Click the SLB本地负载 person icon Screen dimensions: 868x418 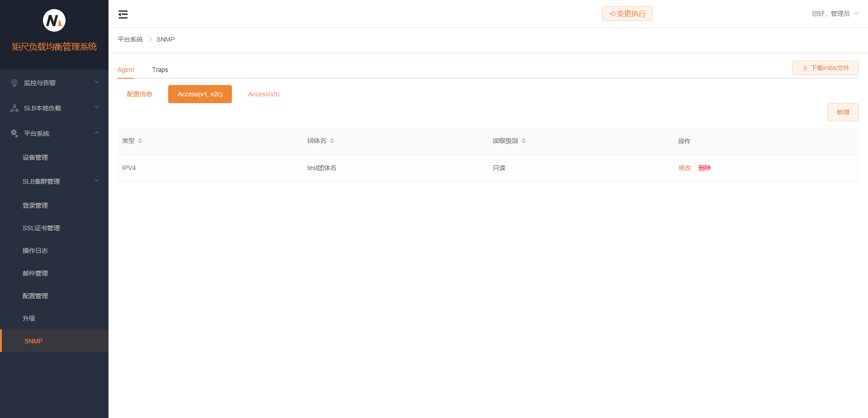14,108
